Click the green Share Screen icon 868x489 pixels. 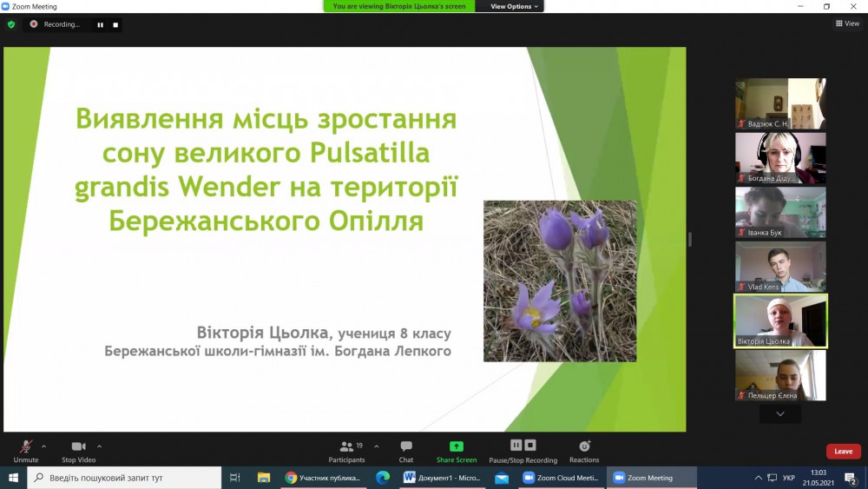[x=457, y=446]
